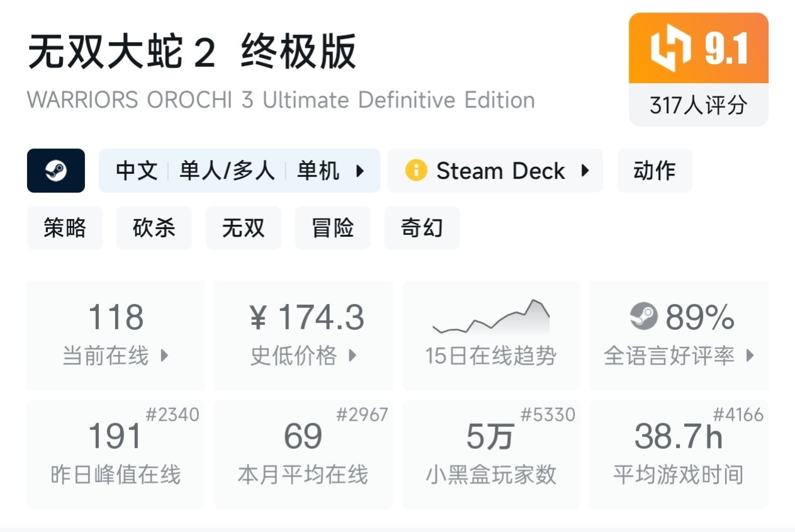Click the yellow Steam Deck info icon
The image size is (795, 532).
(x=416, y=171)
